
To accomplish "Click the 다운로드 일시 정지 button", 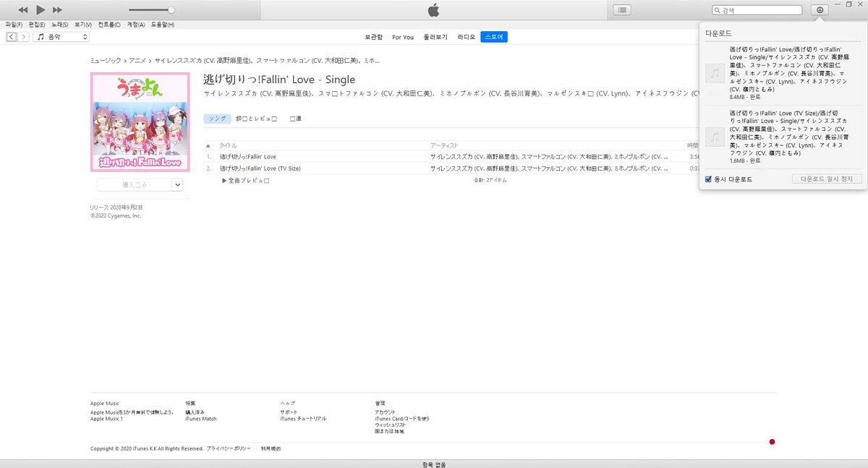I will 827,179.
